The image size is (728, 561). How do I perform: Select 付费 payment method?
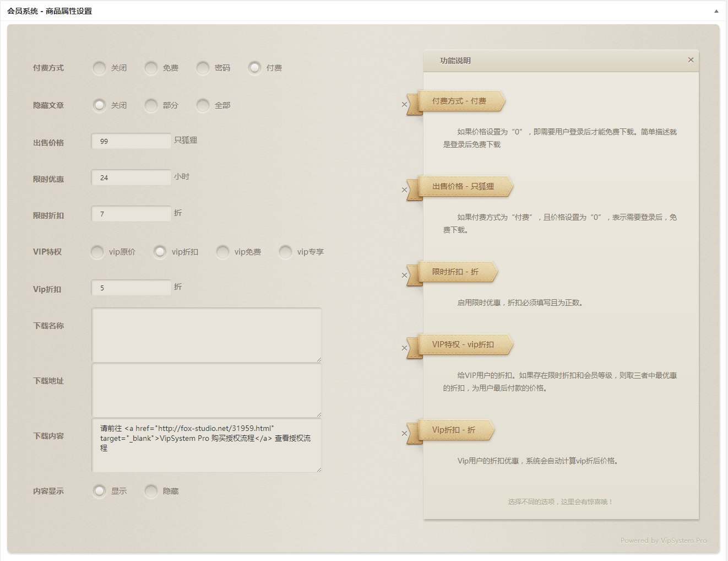click(254, 68)
